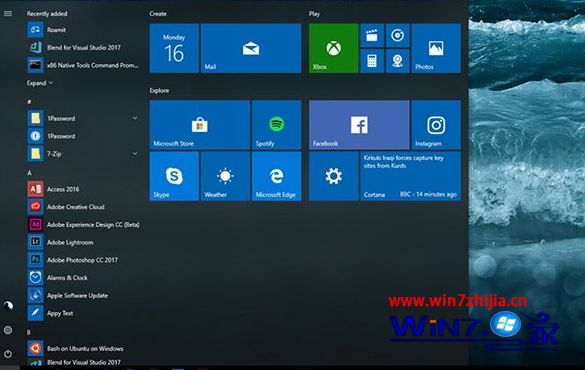Viewport: 585px width, 370px height.
Task: Open Settings from the Start left rail
Action: click(8, 330)
